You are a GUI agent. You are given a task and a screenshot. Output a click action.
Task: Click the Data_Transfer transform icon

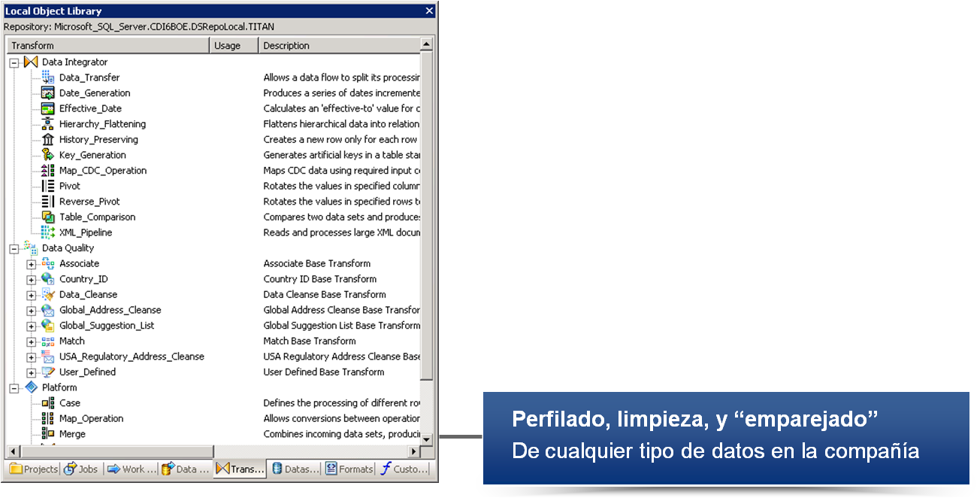point(48,77)
